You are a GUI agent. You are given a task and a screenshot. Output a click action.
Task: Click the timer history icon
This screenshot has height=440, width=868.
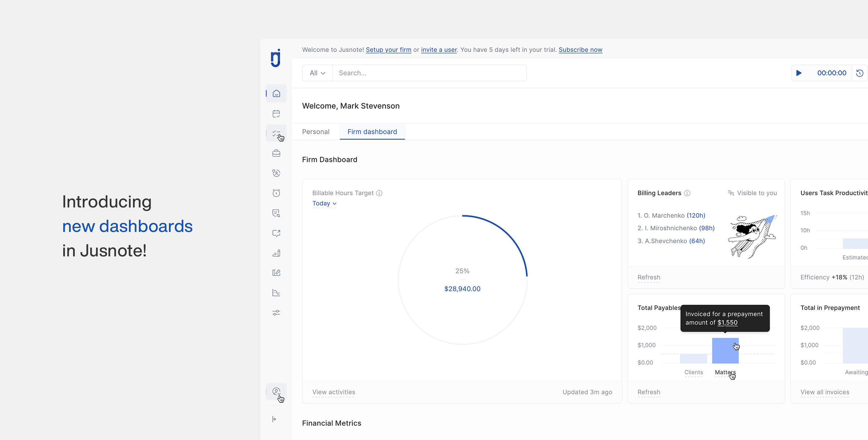[x=860, y=73]
